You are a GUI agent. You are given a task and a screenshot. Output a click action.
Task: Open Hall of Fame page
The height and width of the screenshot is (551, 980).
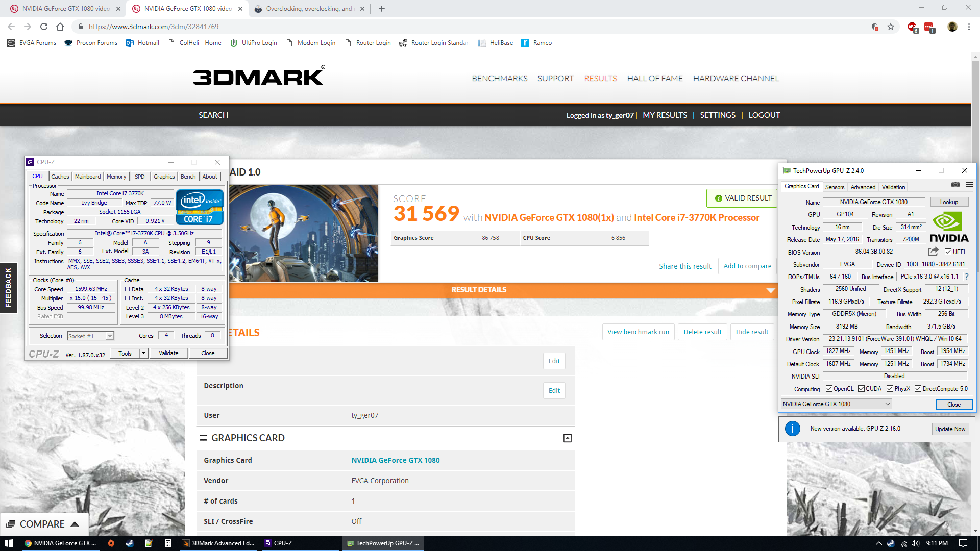[655, 78]
